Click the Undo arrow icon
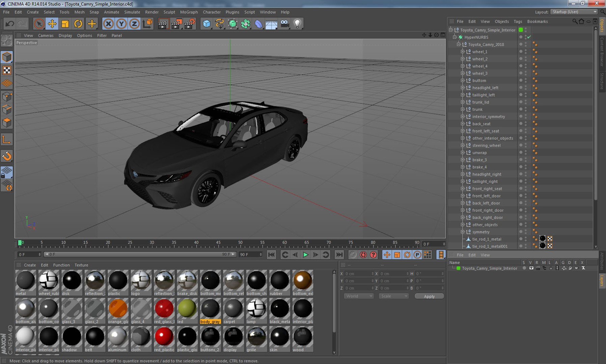This screenshot has height=364, width=606. [10, 24]
